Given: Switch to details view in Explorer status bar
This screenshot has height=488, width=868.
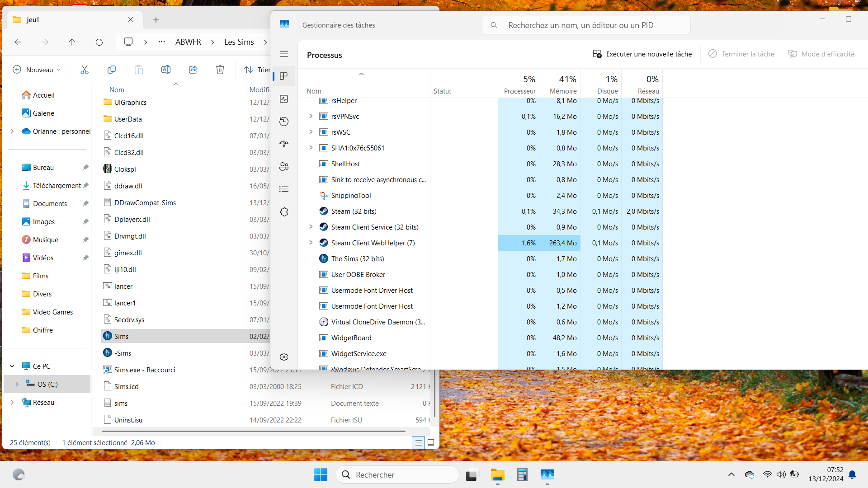Looking at the screenshot, I should [419, 443].
